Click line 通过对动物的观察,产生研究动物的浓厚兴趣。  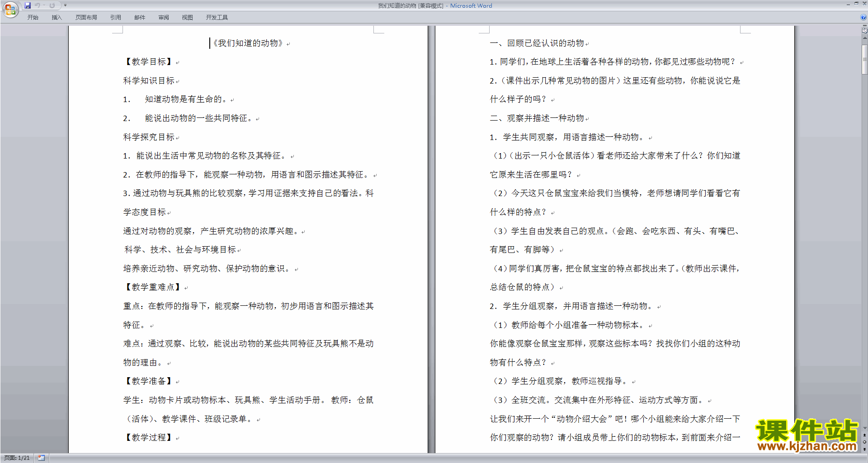[211, 231]
